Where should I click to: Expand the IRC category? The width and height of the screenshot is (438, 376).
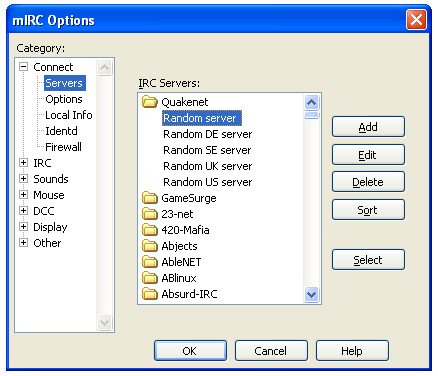click(x=23, y=163)
